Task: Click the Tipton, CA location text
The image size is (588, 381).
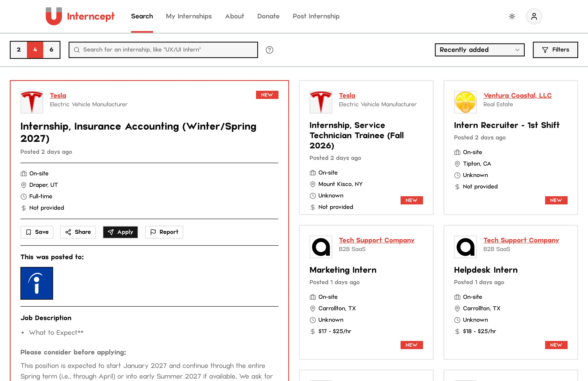Action: click(477, 164)
